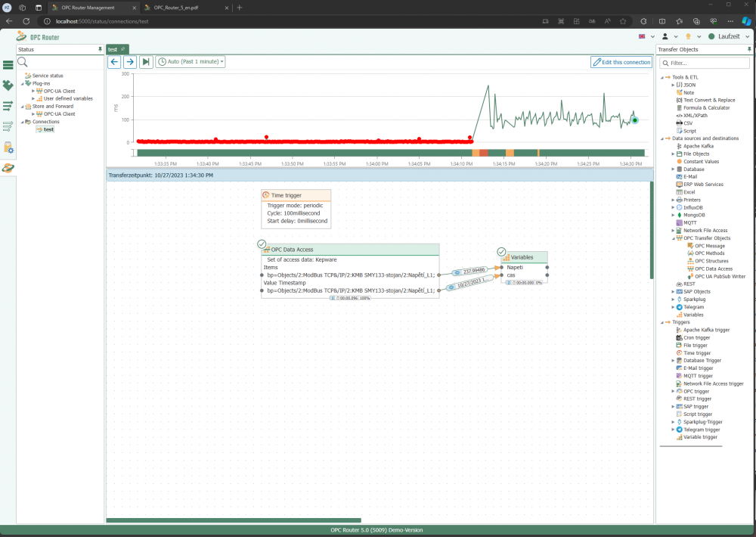Image resolution: width=756 pixels, height=537 pixels.
Task: Open the hamburger menu in left sidebar
Action: click(8, 64)
